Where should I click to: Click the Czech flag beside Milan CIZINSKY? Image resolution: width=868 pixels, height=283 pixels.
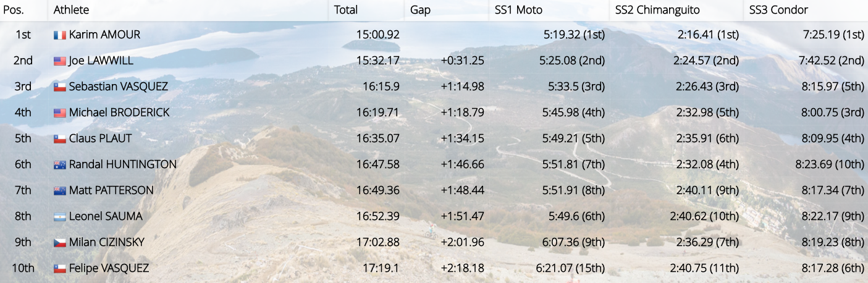pos(60,243)
